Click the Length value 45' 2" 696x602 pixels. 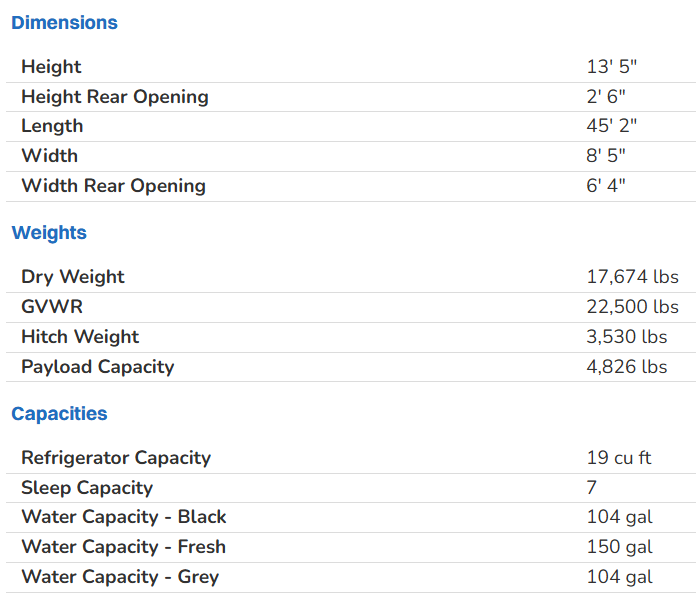pyautogui.click(x=612, y=125)
